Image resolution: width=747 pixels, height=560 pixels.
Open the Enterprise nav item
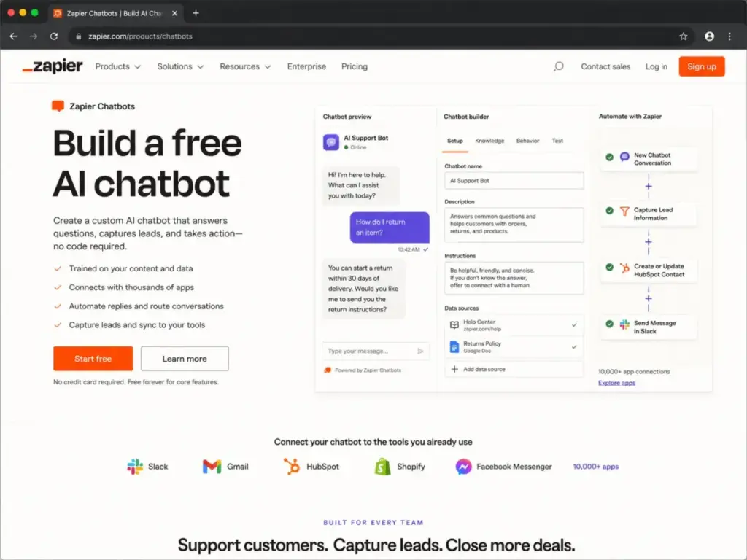[306, 66]
